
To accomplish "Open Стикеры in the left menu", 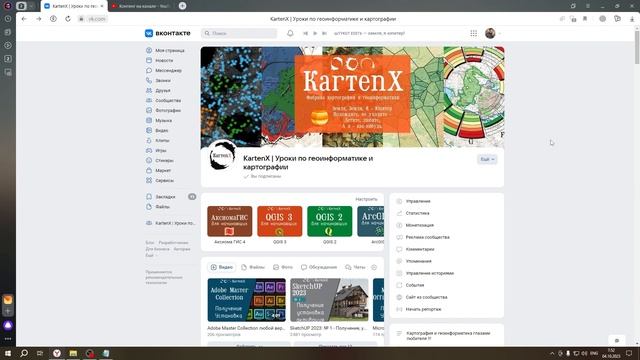I will [160, 160].
